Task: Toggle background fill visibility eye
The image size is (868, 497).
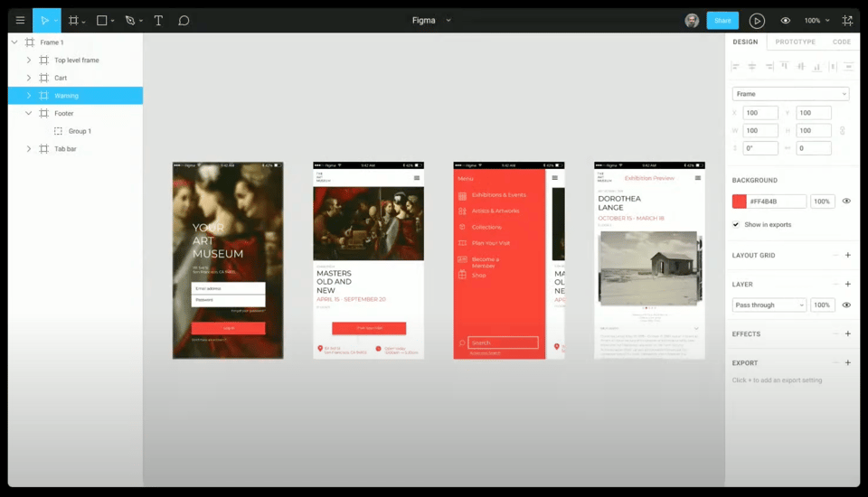Action: pos(846,202)
